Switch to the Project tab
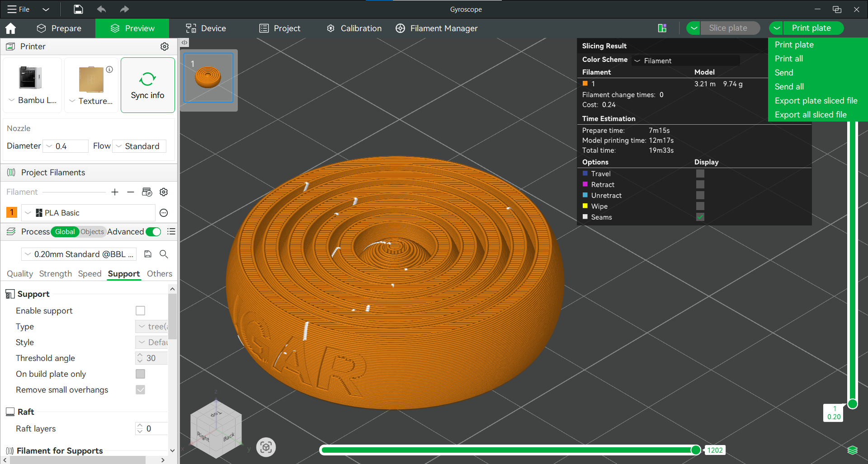The height and width of the screenshot is (464, 868). (x=280, y=28)
